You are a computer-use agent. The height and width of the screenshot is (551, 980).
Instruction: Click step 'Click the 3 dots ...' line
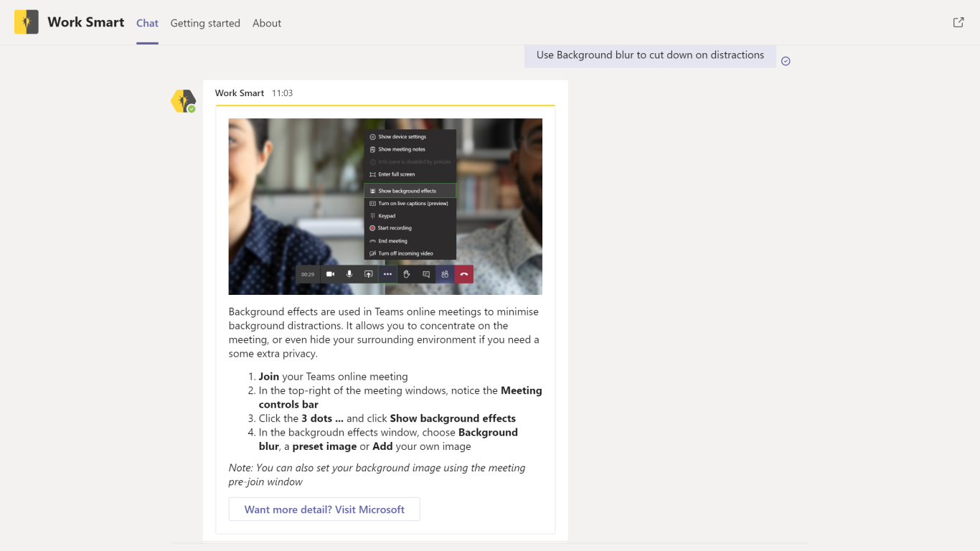[x=387, y=418]
